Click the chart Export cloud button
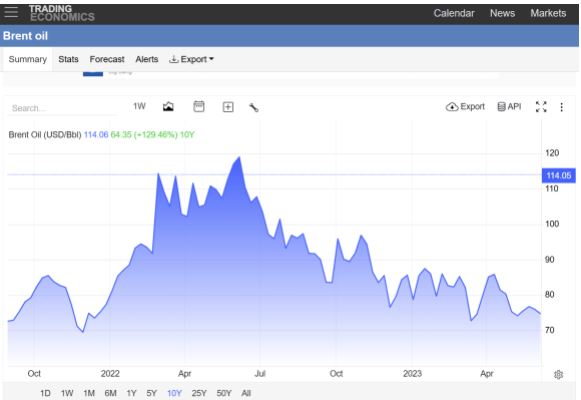The height and width of the screenshot is (400, 581). coord(465,107)
